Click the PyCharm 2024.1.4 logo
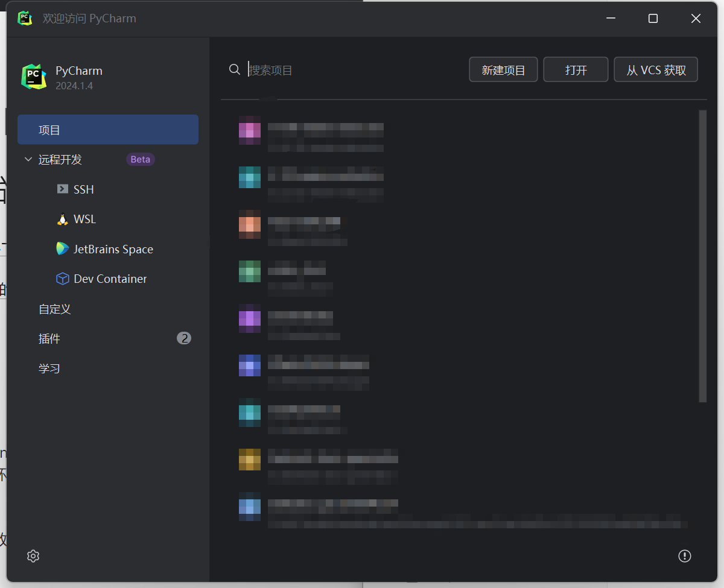This screenshot has height=588, width=724. (x=34, y=77)
